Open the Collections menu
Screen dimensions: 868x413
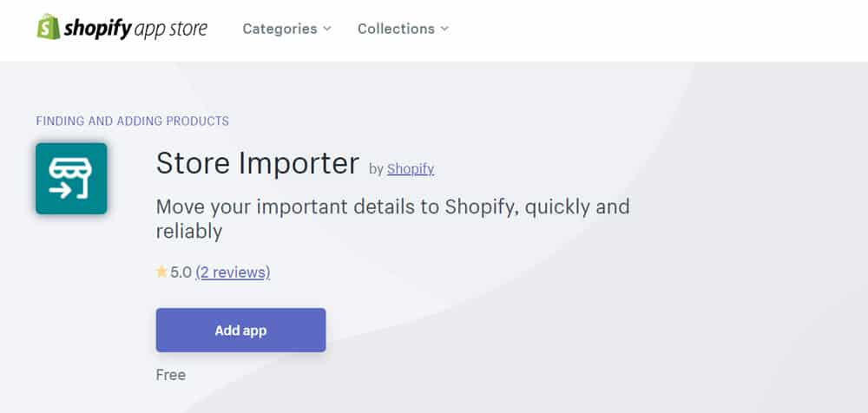[x=403, y=29]
